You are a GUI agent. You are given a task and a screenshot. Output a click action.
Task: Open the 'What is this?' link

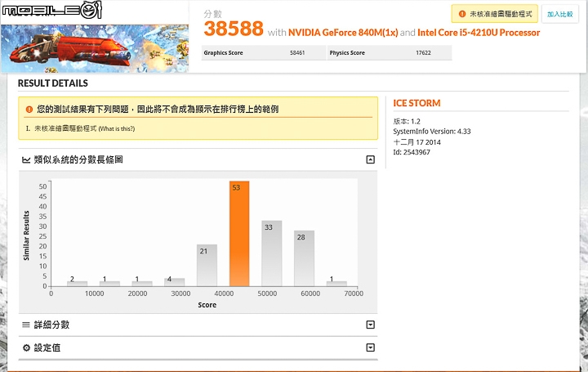117,128
